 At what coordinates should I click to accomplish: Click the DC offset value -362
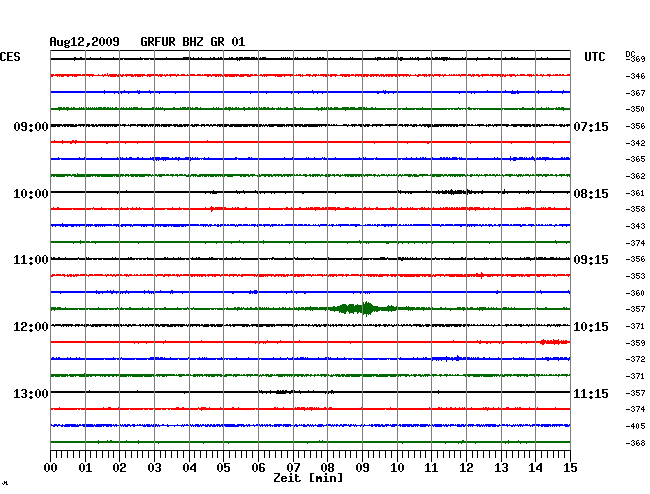point(635,176)
